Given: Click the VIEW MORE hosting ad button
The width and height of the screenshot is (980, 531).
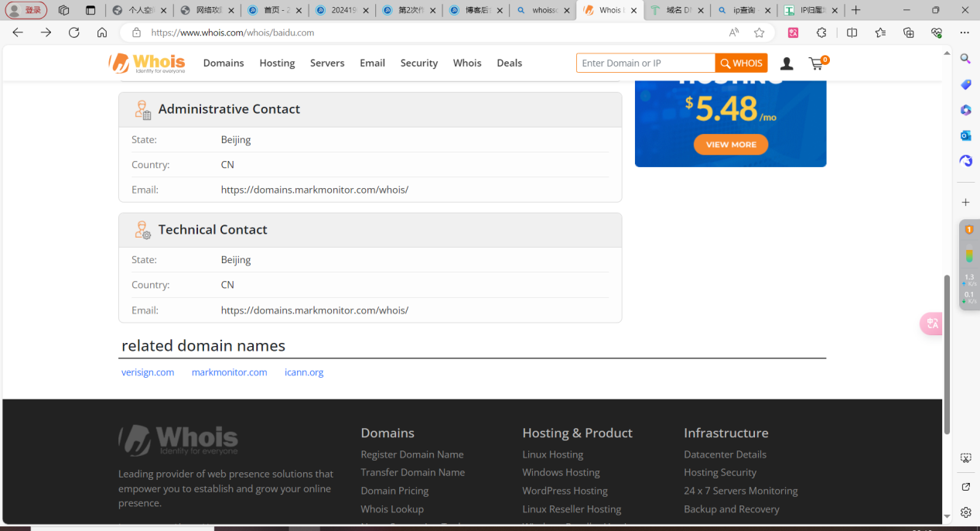Looking at the screenshot, I should pyautogui.click(x=731, y=144).
